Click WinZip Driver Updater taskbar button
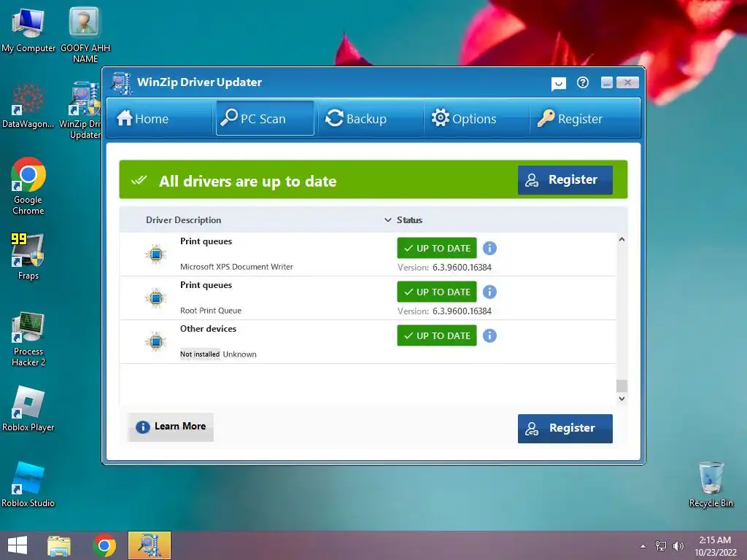747x560 pixels. click(149, 545)
